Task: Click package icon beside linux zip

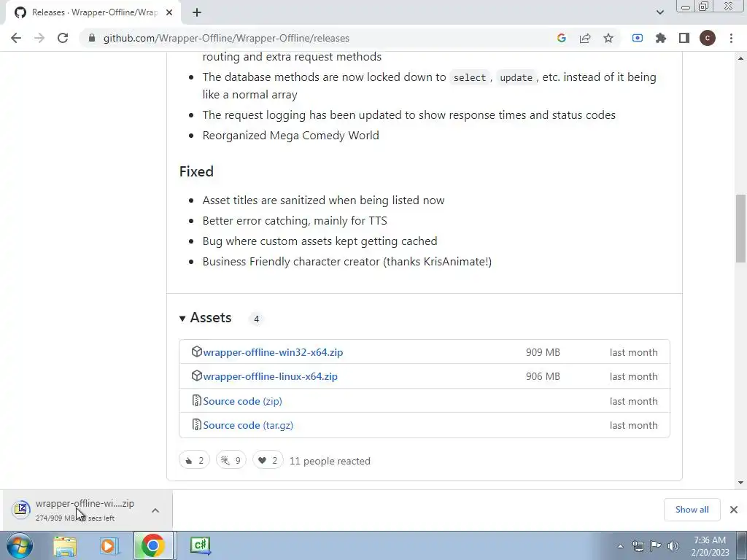Action: coord(197,376)
